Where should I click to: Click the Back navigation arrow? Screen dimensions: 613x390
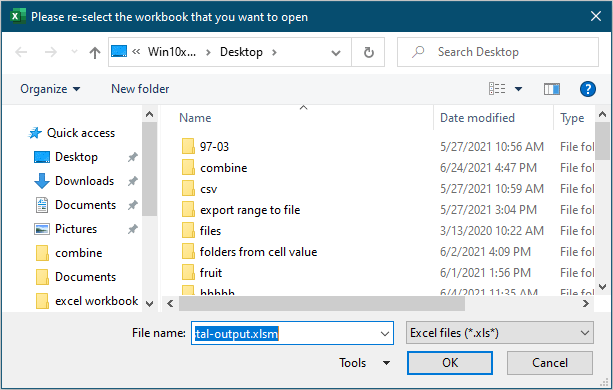coord(21,52)
